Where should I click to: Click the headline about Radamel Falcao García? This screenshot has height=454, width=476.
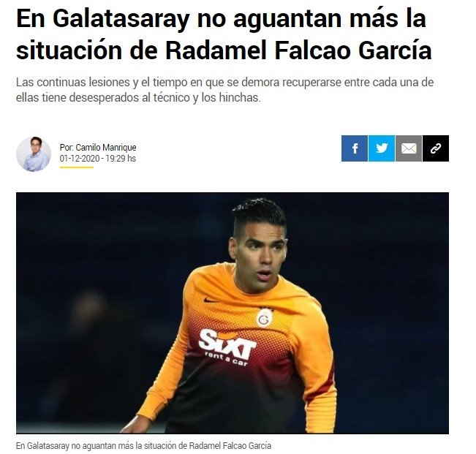coord(224,34)
